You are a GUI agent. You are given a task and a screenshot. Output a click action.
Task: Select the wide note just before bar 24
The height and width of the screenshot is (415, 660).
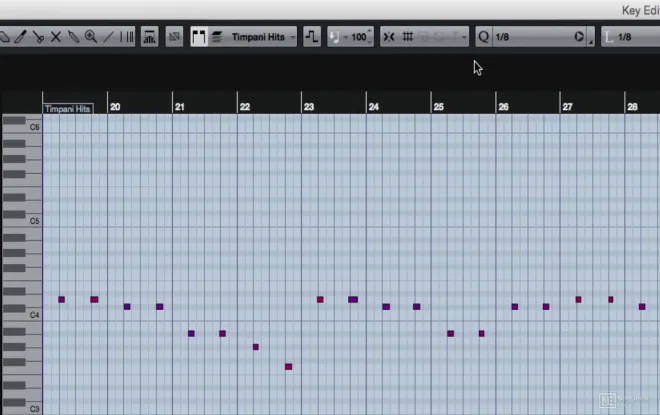tap(353, 300)
